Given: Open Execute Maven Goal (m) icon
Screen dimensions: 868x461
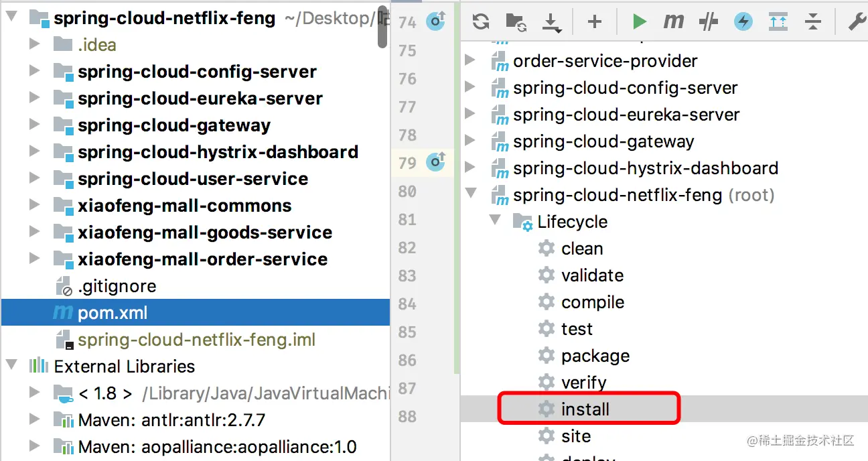Looking at the screenshot, I should (673, 21).
